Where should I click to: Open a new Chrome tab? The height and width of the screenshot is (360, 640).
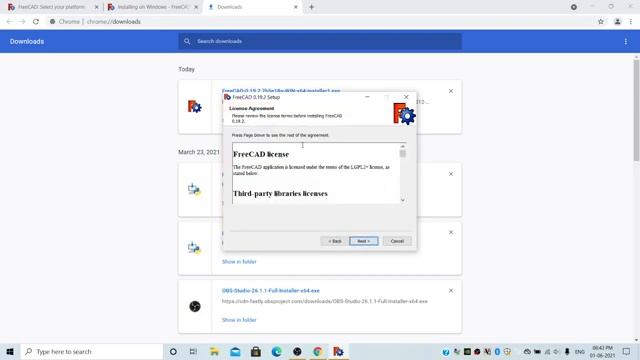pyautogui.click(x=311, y=7)
